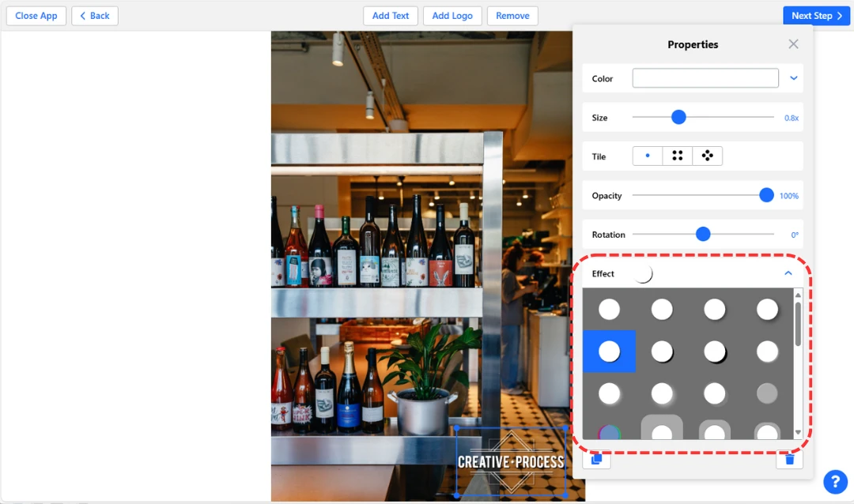854x504 pixels.
Task: Pick the rainbow-outlined circle effect
Action: coord(609,432)
